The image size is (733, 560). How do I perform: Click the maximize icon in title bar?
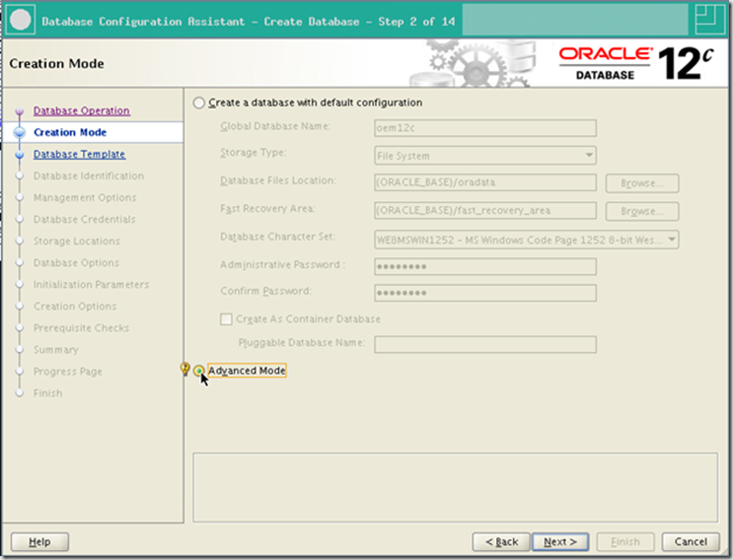[x=709, y=20]
